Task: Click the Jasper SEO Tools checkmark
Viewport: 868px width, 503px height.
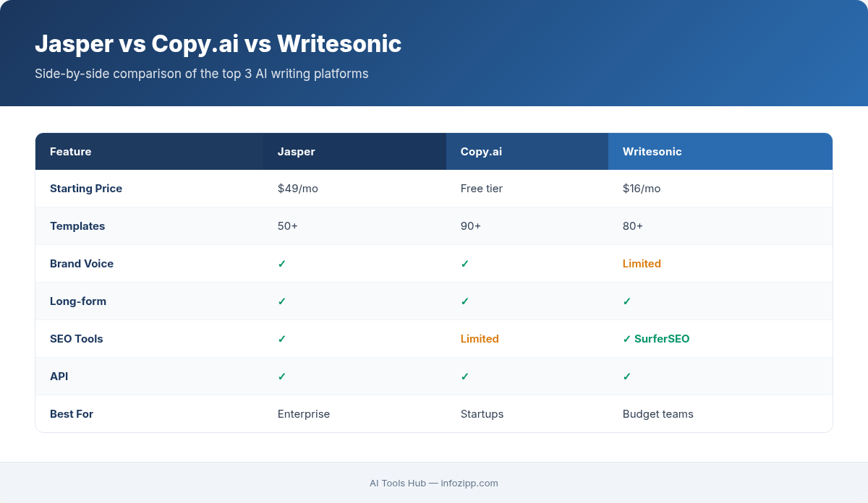Action: pos(281,339)
